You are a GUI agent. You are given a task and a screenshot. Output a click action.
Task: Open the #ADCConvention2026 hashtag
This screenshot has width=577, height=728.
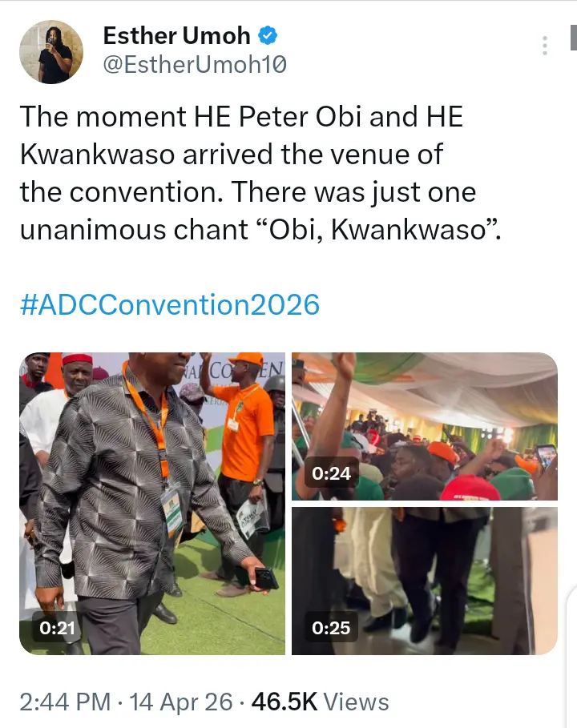[x=169, y=304]
